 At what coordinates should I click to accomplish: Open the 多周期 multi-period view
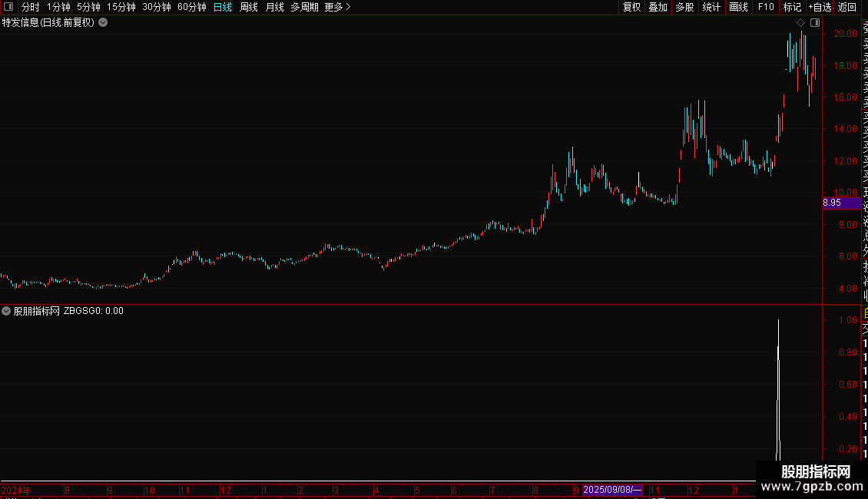(304, 7)
